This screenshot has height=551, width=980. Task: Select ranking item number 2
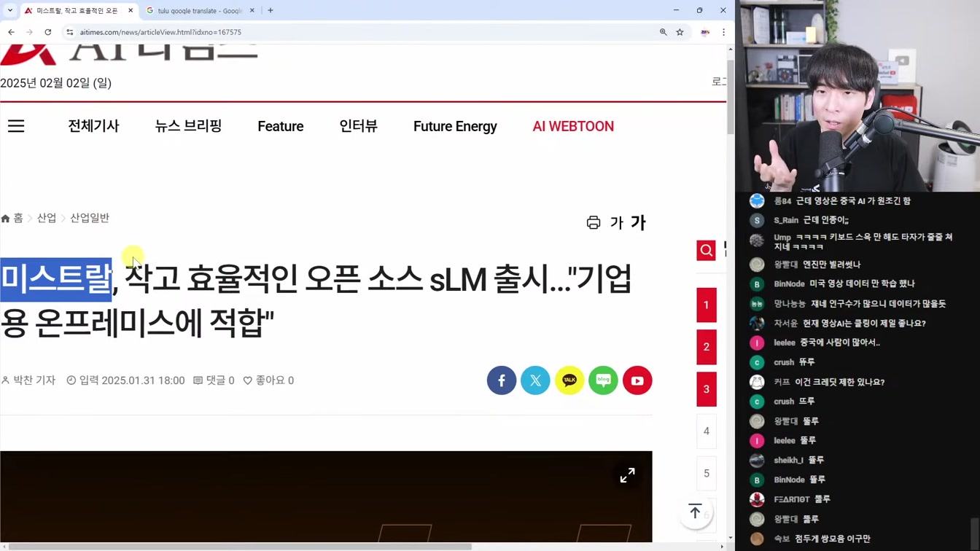707,347
